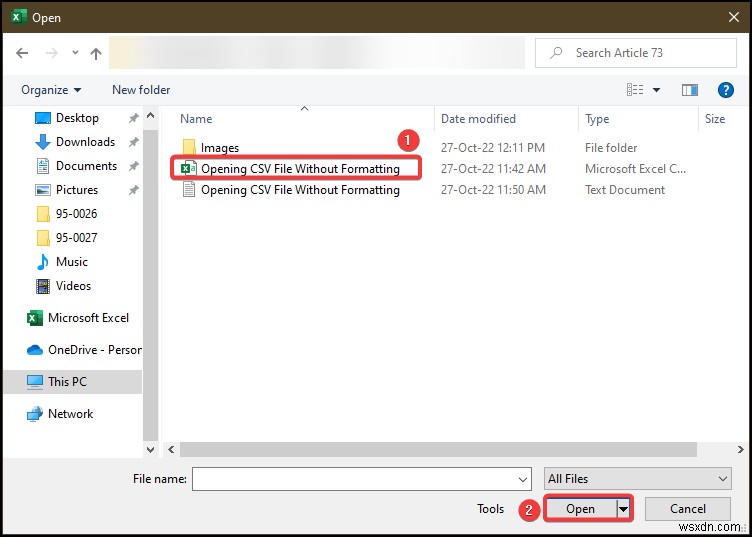The image size is (752, 537).
Task: Click the File folder type cell
Action: point(611,148)
